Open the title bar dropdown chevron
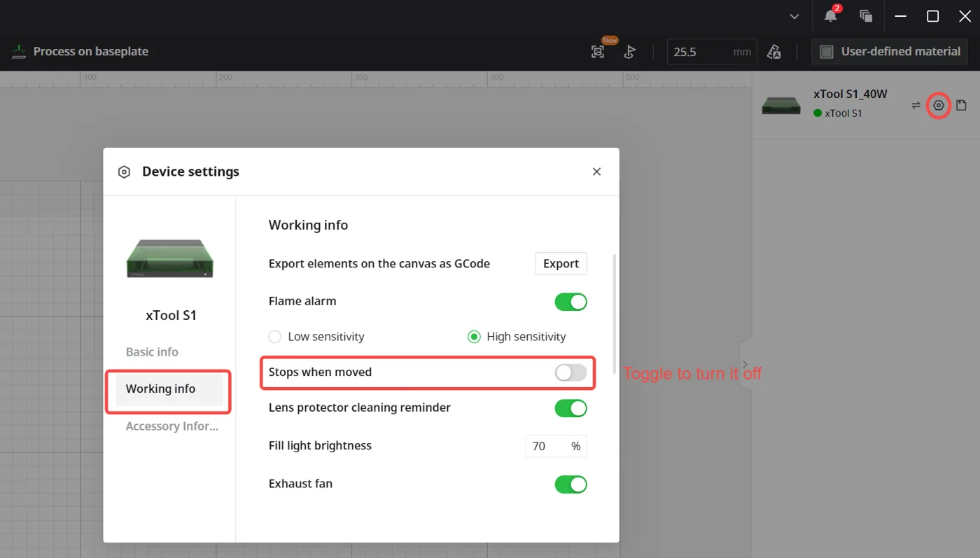The height and width of the screenshot is (558, 980). tap(794, 17)
